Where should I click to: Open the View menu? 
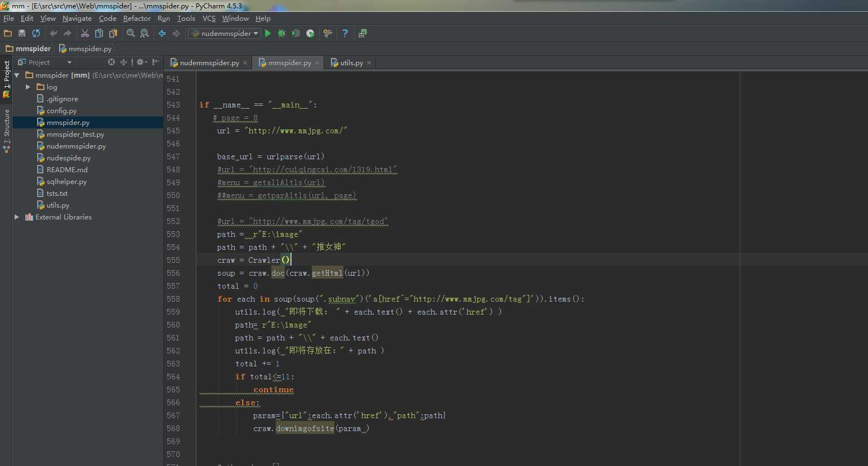48,19
